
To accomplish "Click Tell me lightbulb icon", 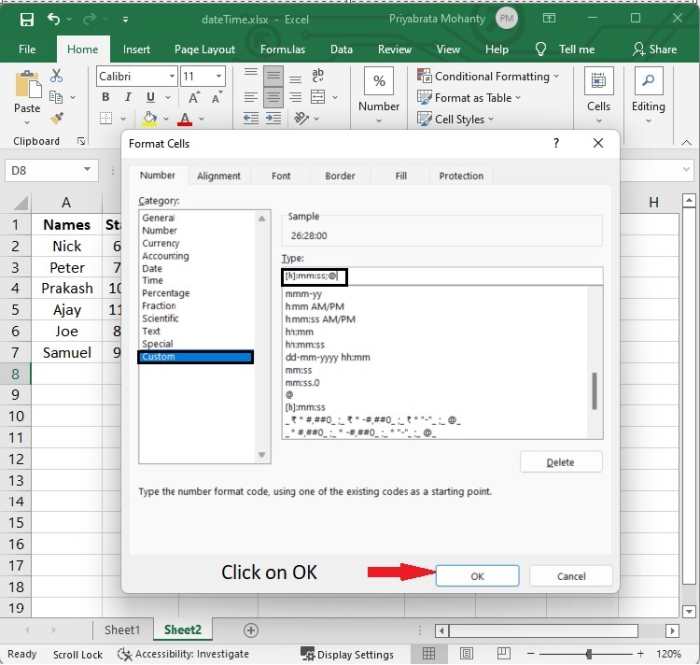I will click(x=541, y=49).
